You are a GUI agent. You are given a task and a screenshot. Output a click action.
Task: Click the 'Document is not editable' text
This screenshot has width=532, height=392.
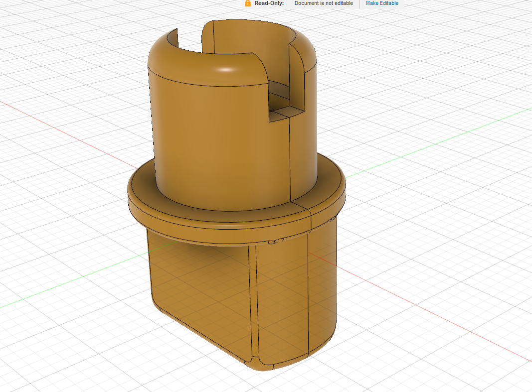click(324, 3)
